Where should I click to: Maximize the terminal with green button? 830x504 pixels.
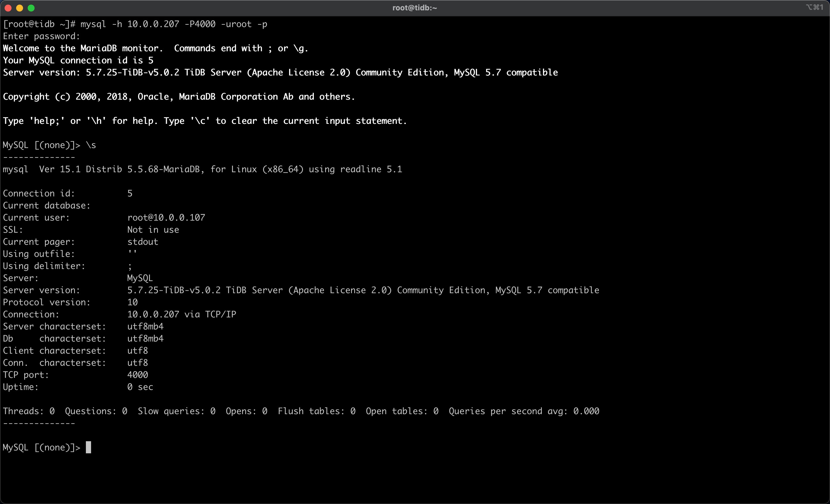[x=31, y=8]
